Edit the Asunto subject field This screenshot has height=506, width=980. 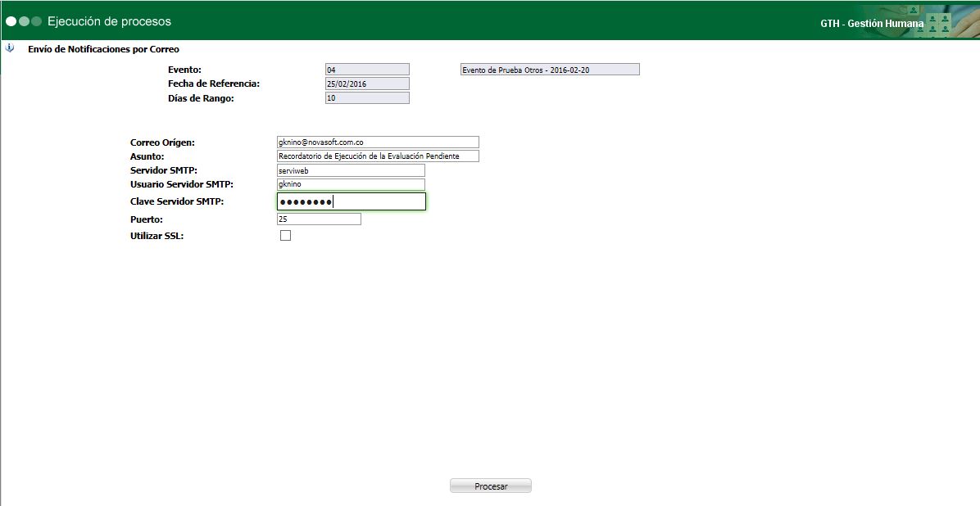(x=378, y=156)
